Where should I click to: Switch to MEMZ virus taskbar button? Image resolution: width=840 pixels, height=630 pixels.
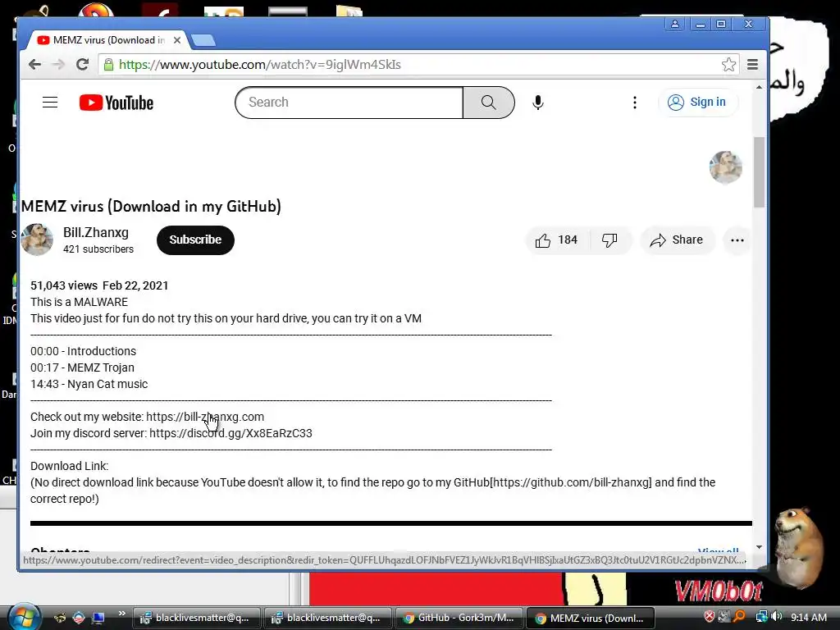(x=591, y=618)
